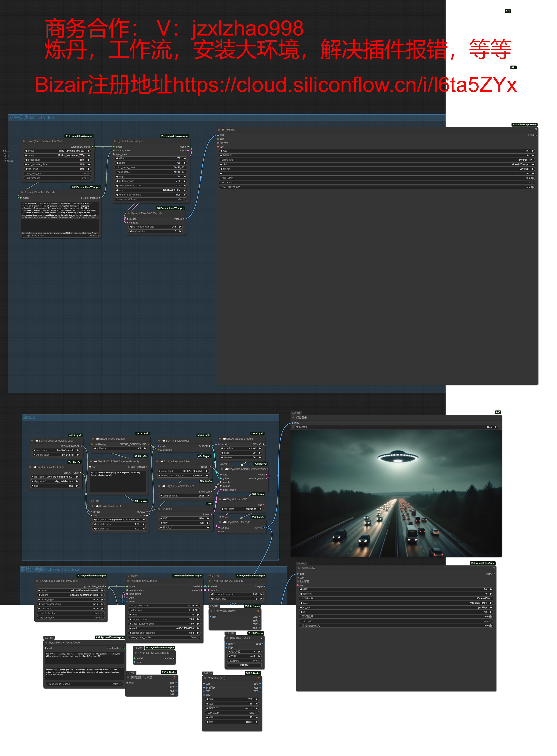Click the cloud icon on BizyAir SamplerCustomAdvanced

226,469
